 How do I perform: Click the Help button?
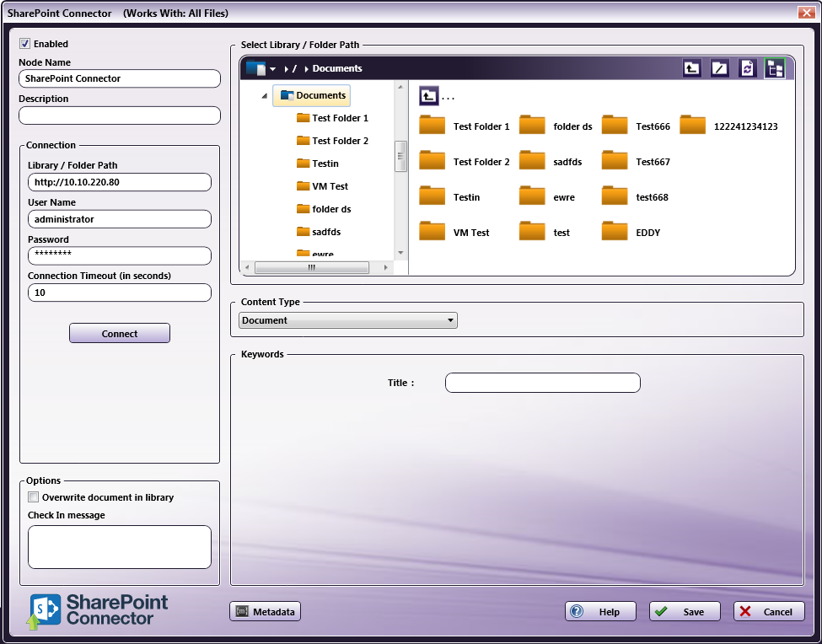tap(600, 611)
